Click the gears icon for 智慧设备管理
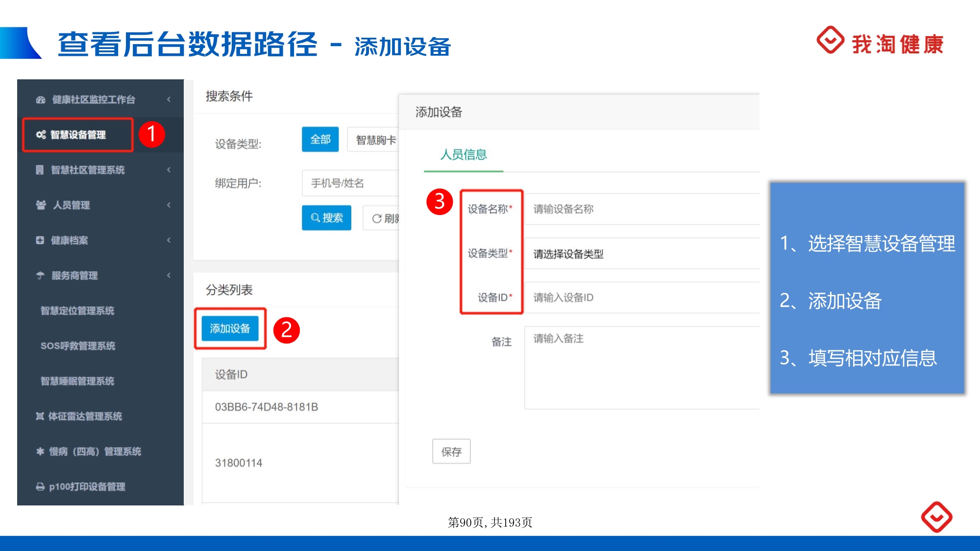Image resolution: width=980 pixels, height=551 pixels. [41, 135]
